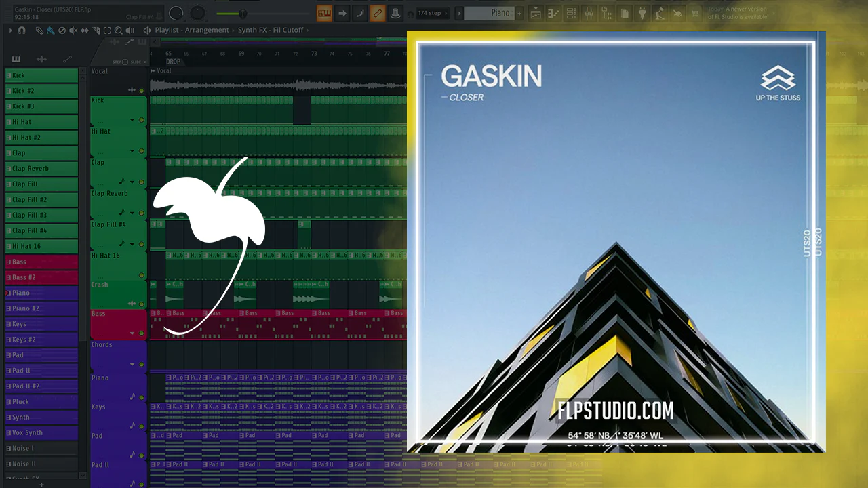Image resolution: width=868 pixels, height=488 pixels.
Task: Open the Piano roll view
Action: coord(554,13)
